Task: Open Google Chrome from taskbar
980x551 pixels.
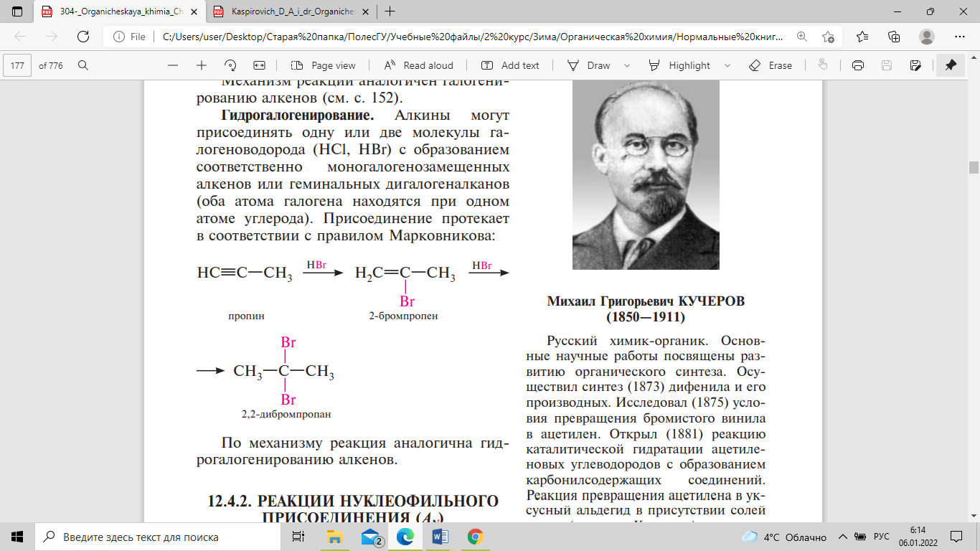Action: (x=474, y=537)
